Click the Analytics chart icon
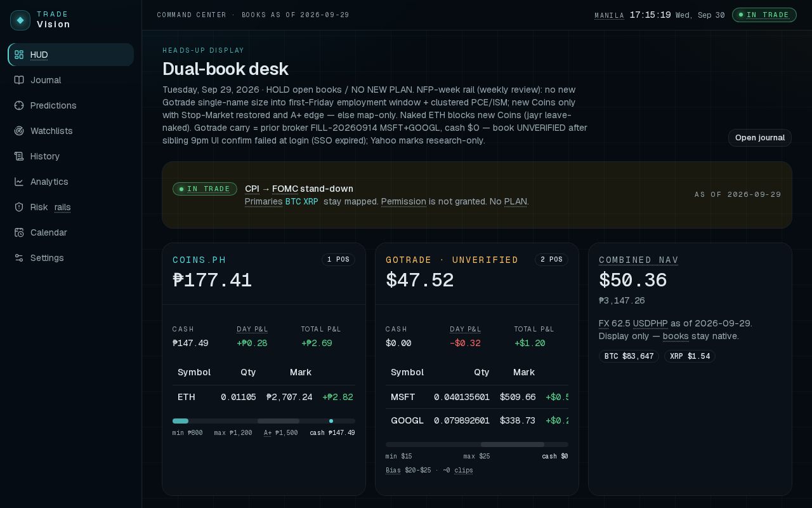The height and width of the screenshot is (508, 812). pyautogui.click(x=19, y=182)
